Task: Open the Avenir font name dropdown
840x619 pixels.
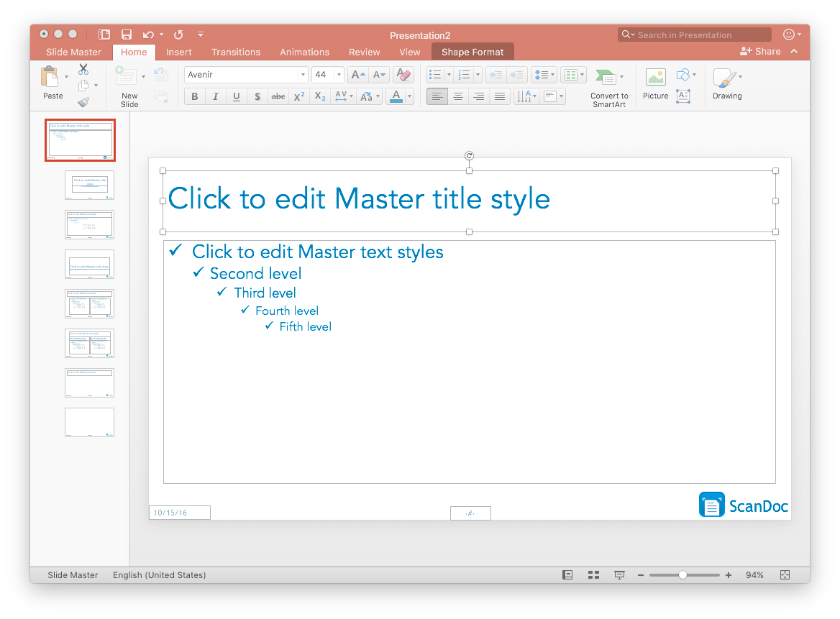Action: pyautogui.click(x=303, y=75)
